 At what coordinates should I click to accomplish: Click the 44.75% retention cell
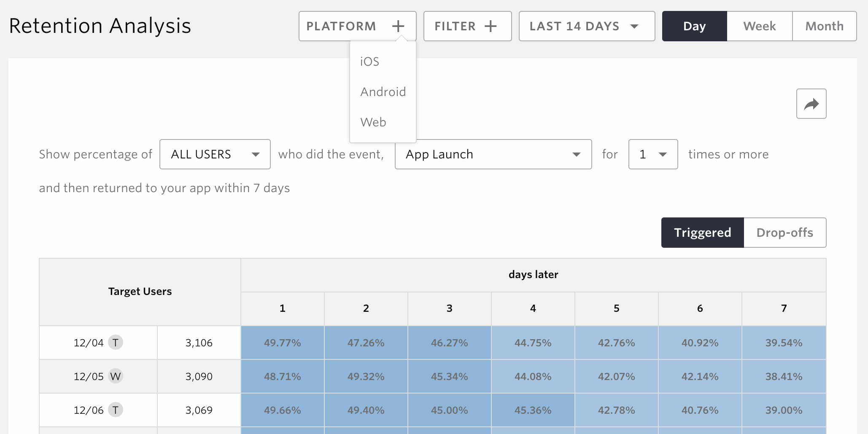533,343
